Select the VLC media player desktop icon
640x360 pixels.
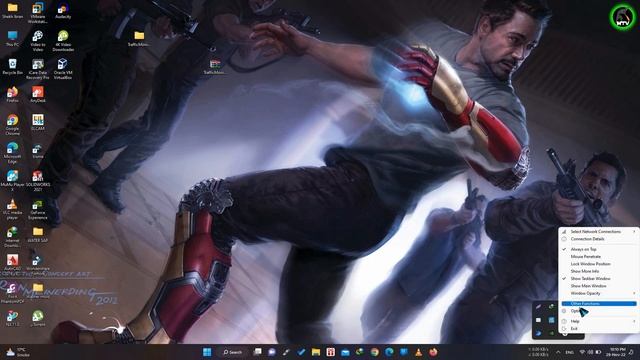point(12,209)
